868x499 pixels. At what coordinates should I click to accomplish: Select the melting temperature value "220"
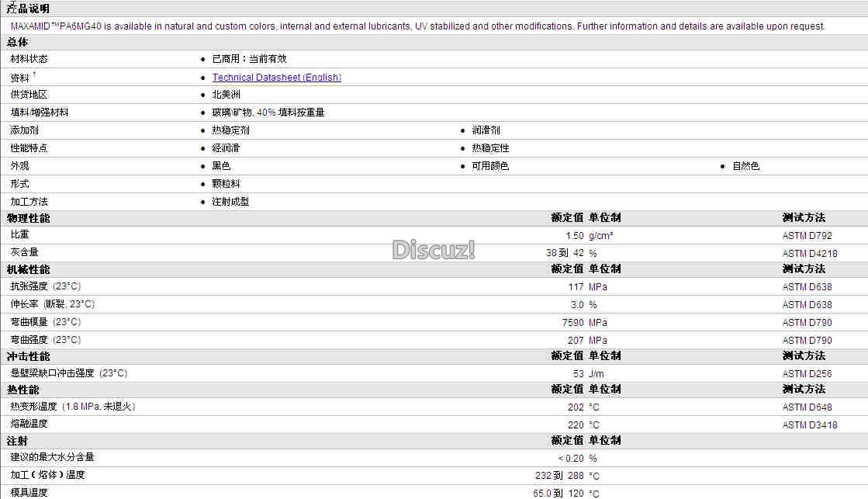tap(576, 424)
